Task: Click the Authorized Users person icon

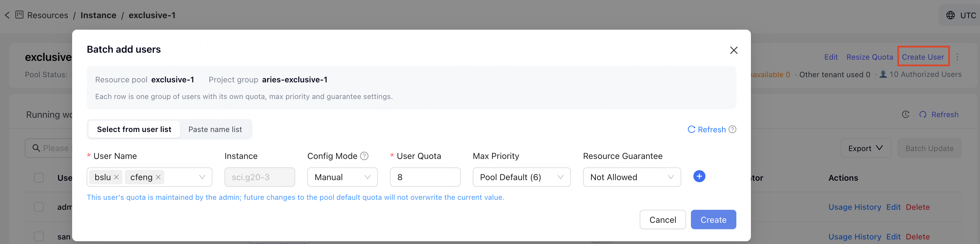Action: click(x=883, y=74)
